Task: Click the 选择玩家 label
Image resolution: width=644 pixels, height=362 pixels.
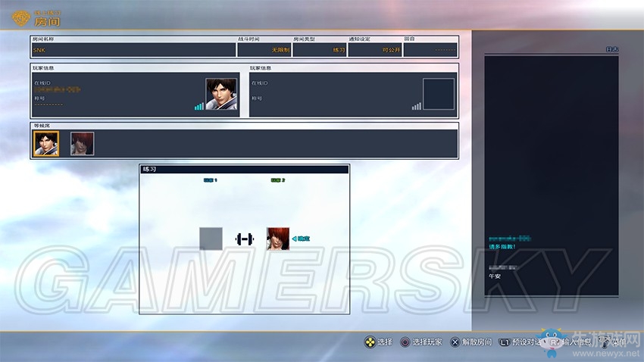Action: click(x=427, y=342)
